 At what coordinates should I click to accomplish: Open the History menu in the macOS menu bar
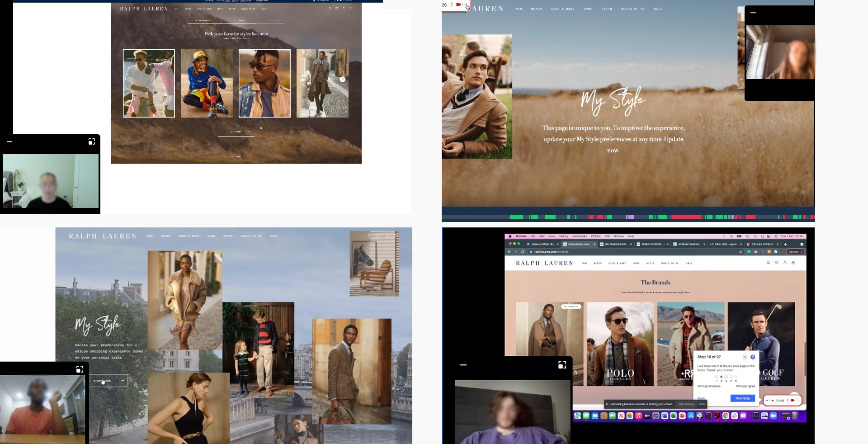tap(564, 236)
